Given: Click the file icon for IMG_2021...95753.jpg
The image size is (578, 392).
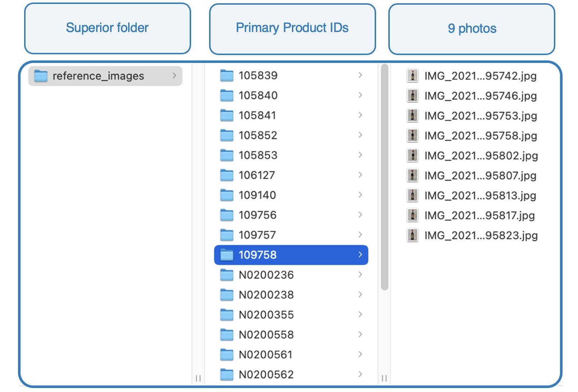Looking at the screenshot, I should [x=412, y=116].
